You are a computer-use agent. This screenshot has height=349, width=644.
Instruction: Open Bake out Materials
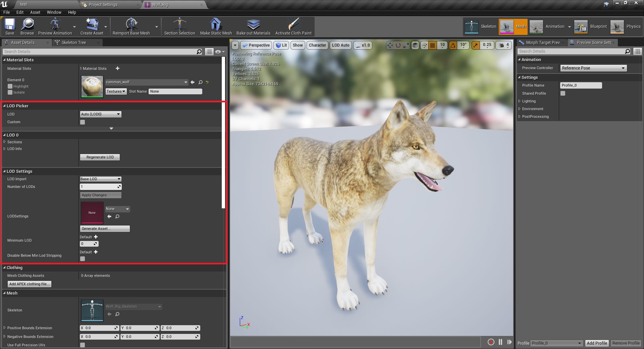[253, 27]
